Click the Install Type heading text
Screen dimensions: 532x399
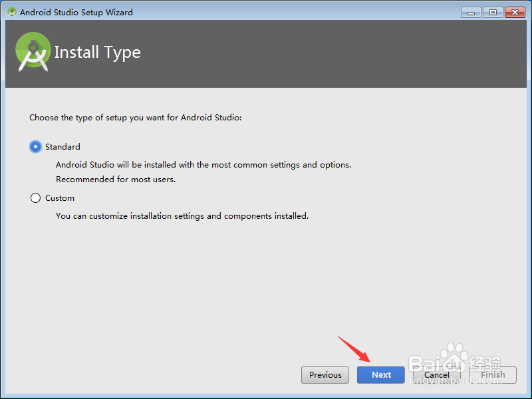click(97, 52)
